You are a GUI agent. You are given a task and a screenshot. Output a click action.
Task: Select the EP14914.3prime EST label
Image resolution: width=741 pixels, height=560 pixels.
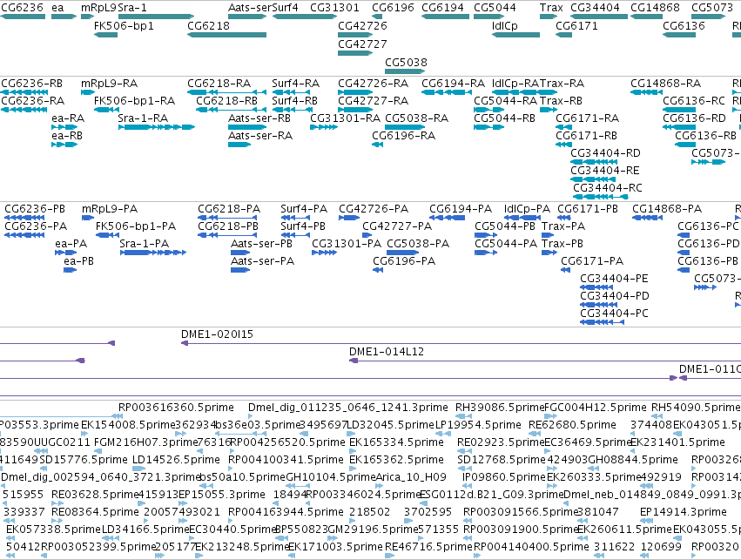(684, 512)
